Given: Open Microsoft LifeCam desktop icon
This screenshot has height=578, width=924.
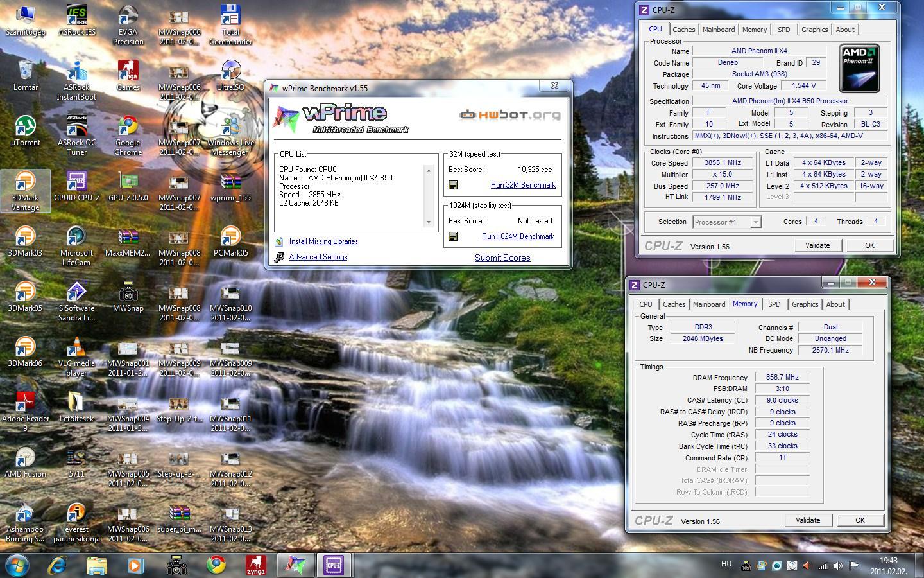Looking at the screenshot, I should pos(76,246).
